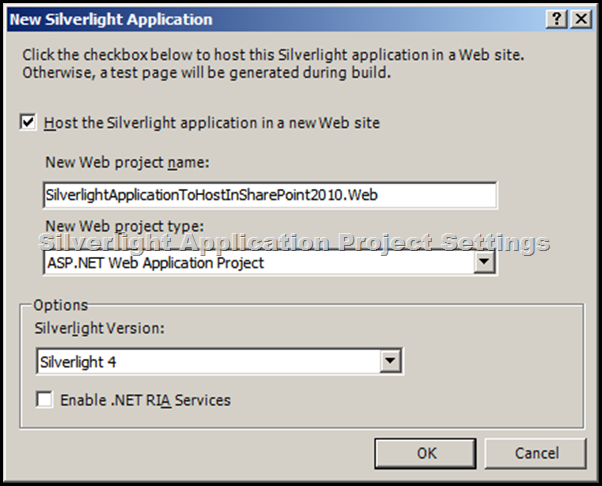602x486 pixels.
Task: Focus the New Web project name text field
Action: tap(270, 194)
